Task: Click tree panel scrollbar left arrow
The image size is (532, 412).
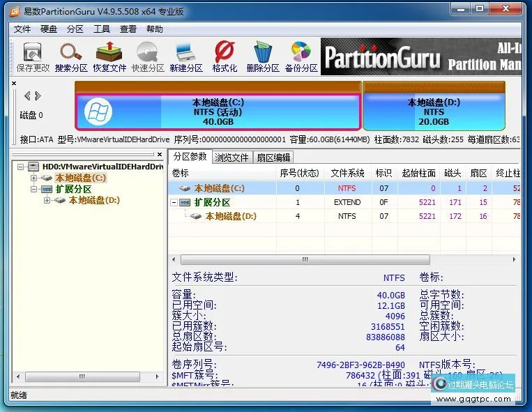Action: (18, 376)
